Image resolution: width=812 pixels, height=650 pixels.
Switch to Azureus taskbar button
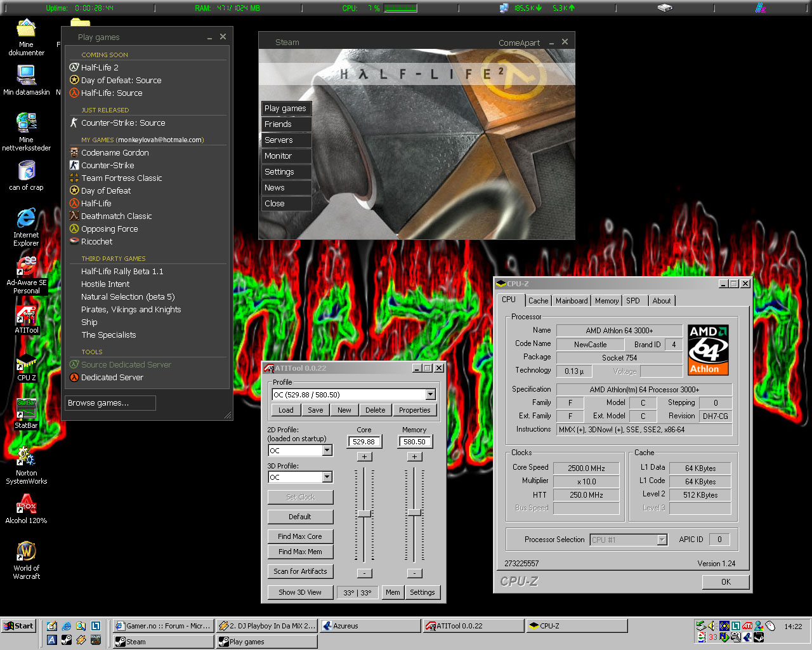(x=370, y=626)
